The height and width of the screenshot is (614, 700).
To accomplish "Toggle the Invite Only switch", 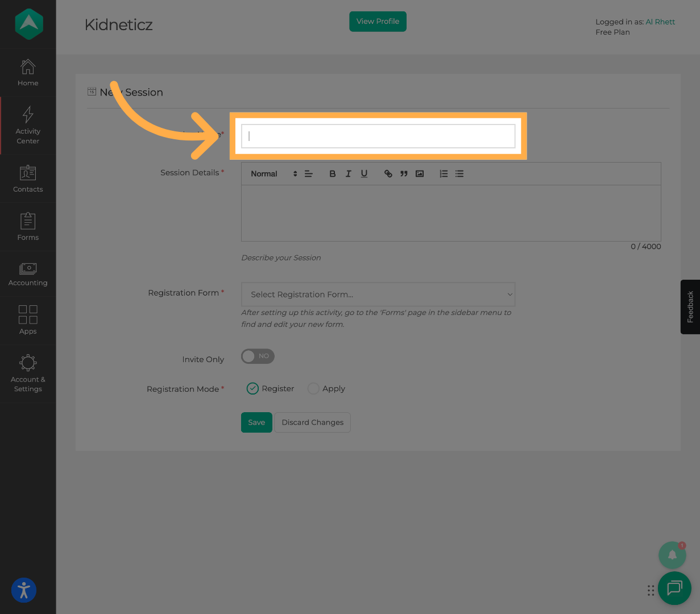I will tap(258, 356).
